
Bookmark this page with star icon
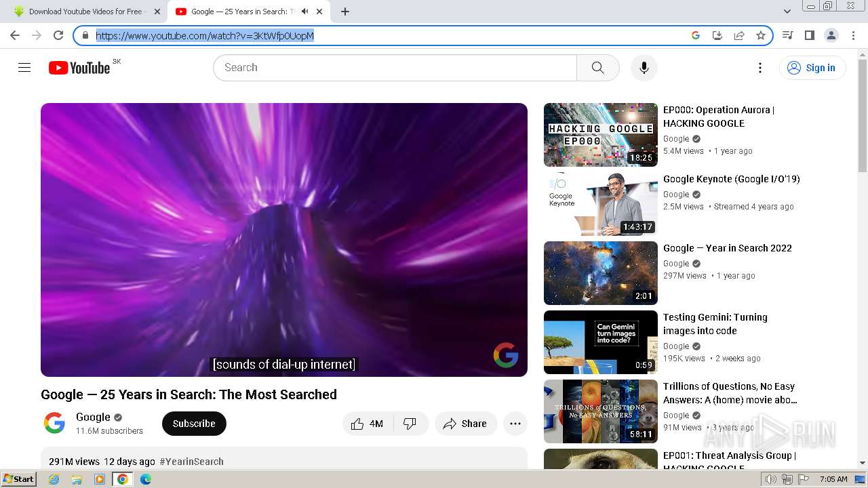(761, 35)
